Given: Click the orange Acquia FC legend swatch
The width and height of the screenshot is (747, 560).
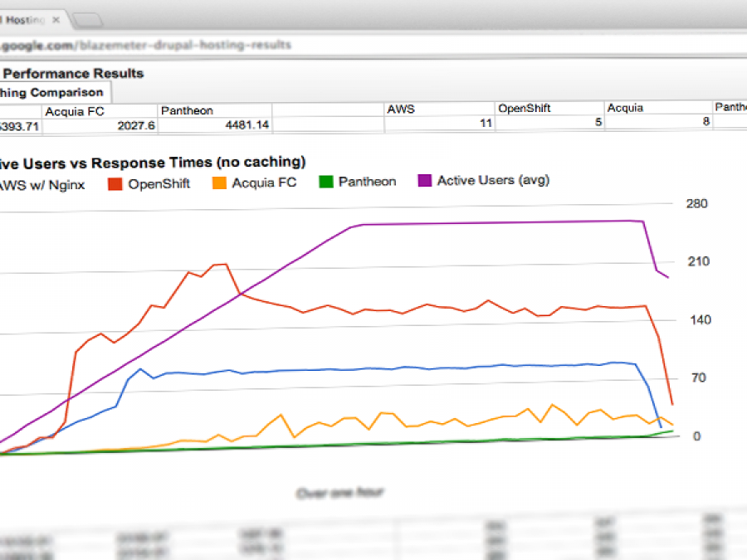Looking at the screenshot, I should click(x=219, y=183).
